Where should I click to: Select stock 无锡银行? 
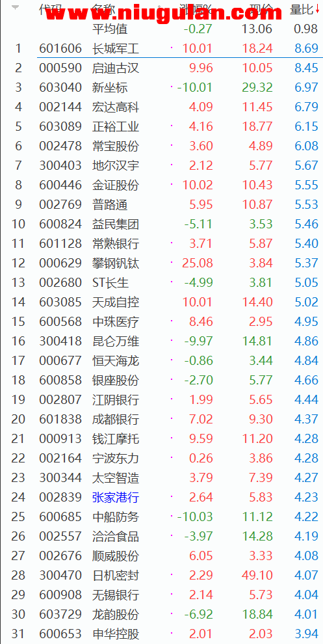pos(116,595)
